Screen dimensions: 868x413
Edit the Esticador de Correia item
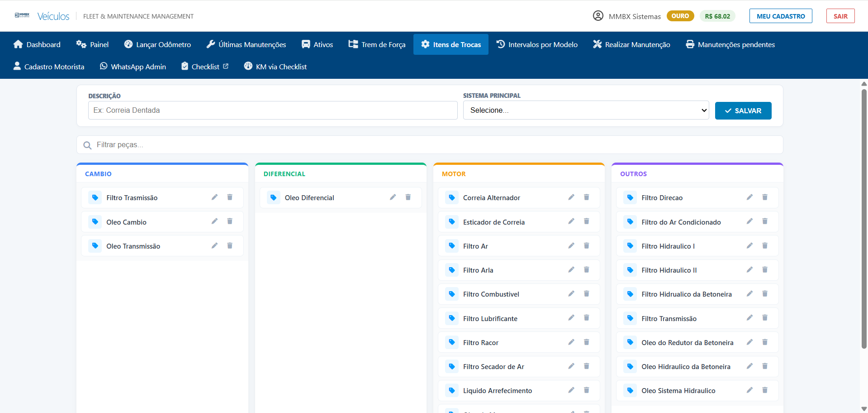(571, 221)
